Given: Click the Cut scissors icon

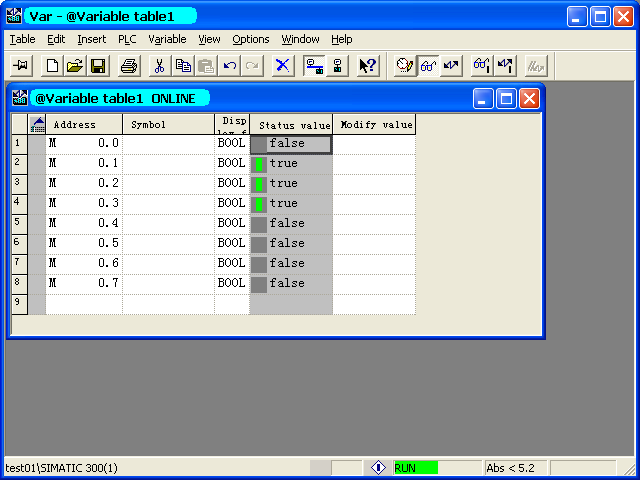Looking at the screenshot, I should (159, 66).
